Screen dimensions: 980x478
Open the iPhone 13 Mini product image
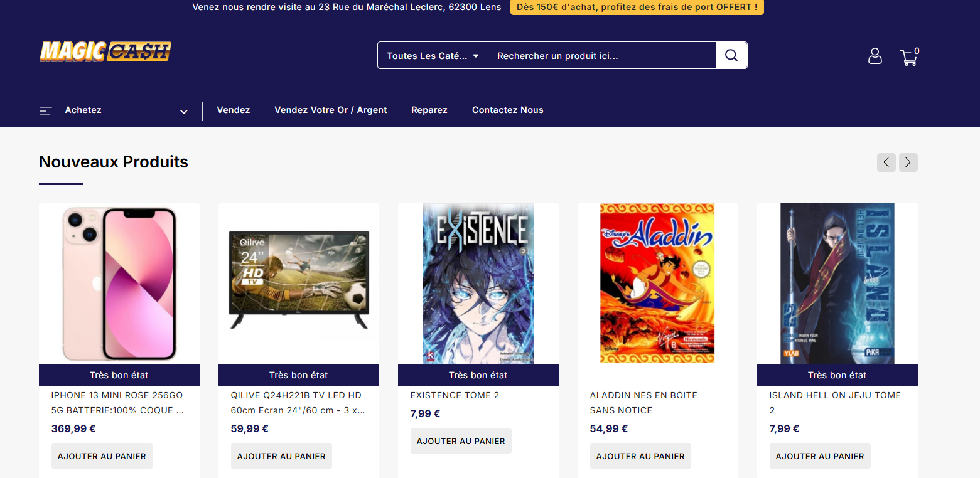119,284
